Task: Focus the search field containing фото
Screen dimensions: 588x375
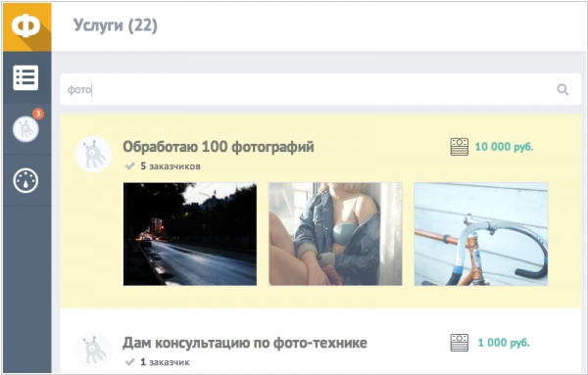Action: pyautogui.click(x=320, y=89)
